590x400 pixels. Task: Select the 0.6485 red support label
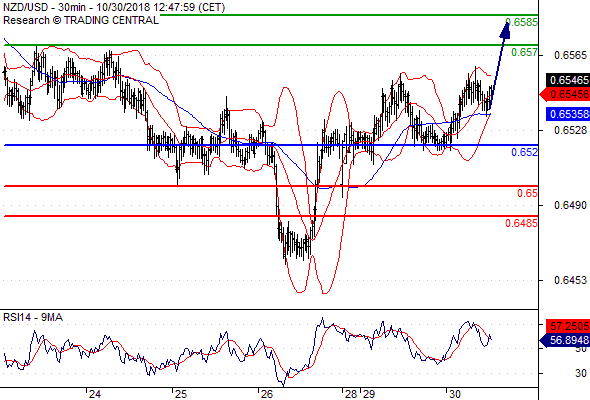pyautogui.click(x=521, y=223)
